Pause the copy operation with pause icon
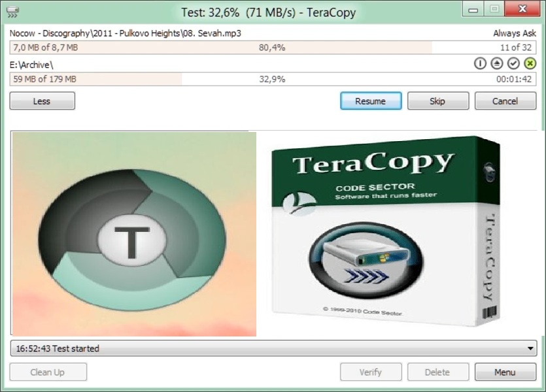546x392 pixels. pyautogui.click(x=481, y=63)
